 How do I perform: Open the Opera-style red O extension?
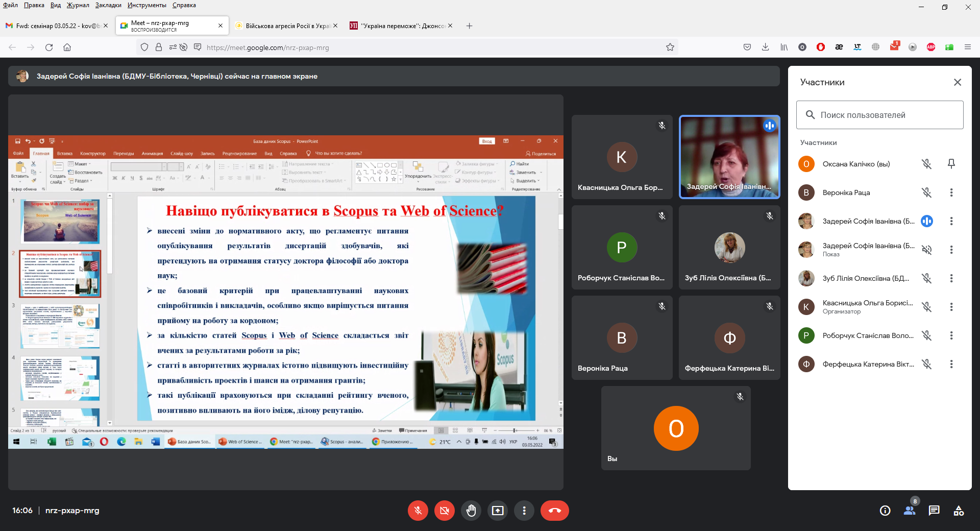(x=821, y=47)
